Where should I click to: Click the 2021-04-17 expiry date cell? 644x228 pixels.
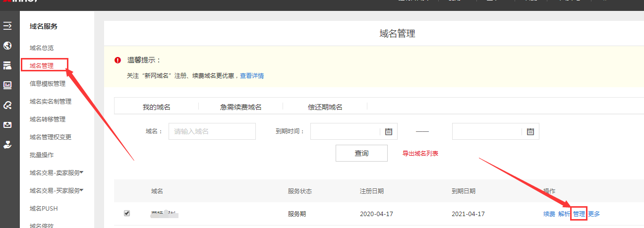[x=468, y=214]
